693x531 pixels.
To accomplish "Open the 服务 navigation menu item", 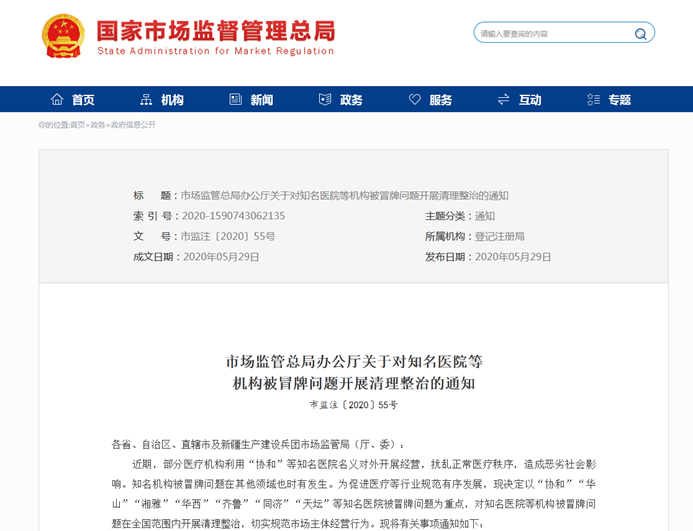I will pos(441,99).
